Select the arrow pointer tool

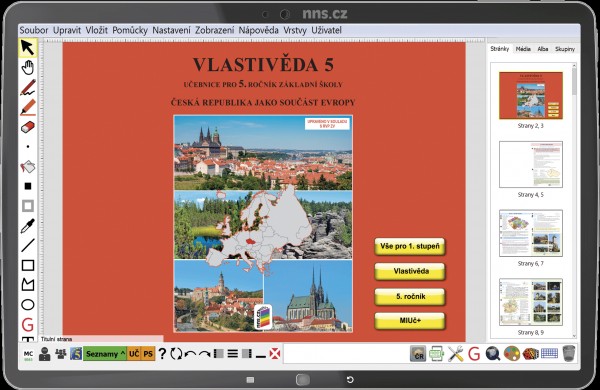pos(28,48)
